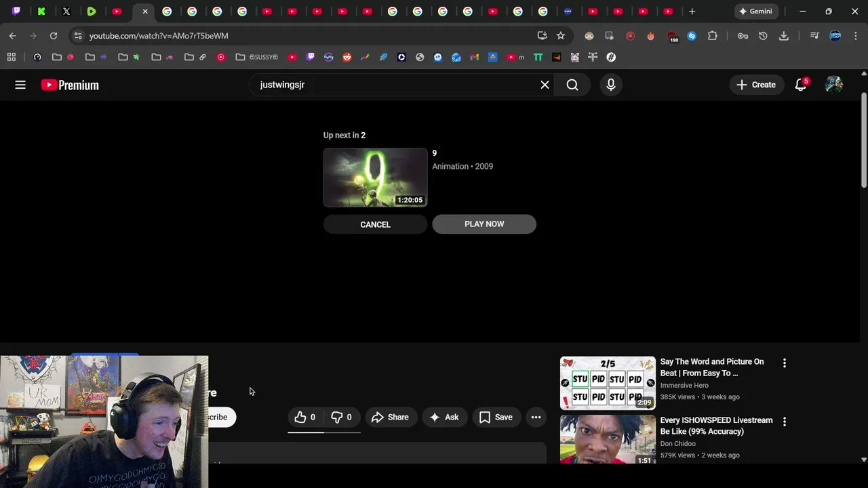This screenshot has width=868, height=488.
Task: Go back to the previous page
Action: (12, 36)
